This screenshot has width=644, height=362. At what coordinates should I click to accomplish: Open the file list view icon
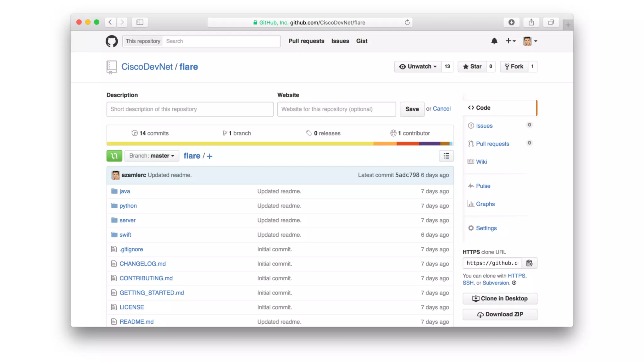coord(446,156)
